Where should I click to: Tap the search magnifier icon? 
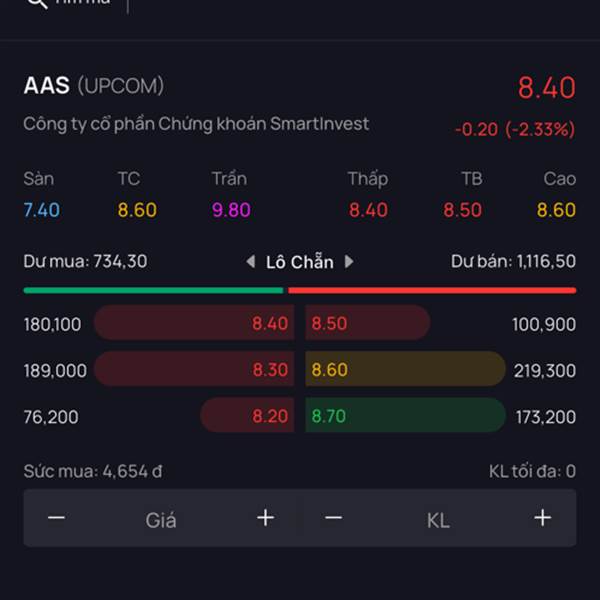[37, 3]
